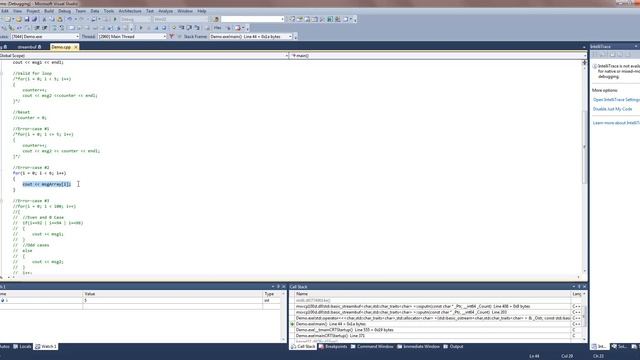The image size is (640, 360).
Task: Click the Undo toolbar icon
Action: pos(70,19)
